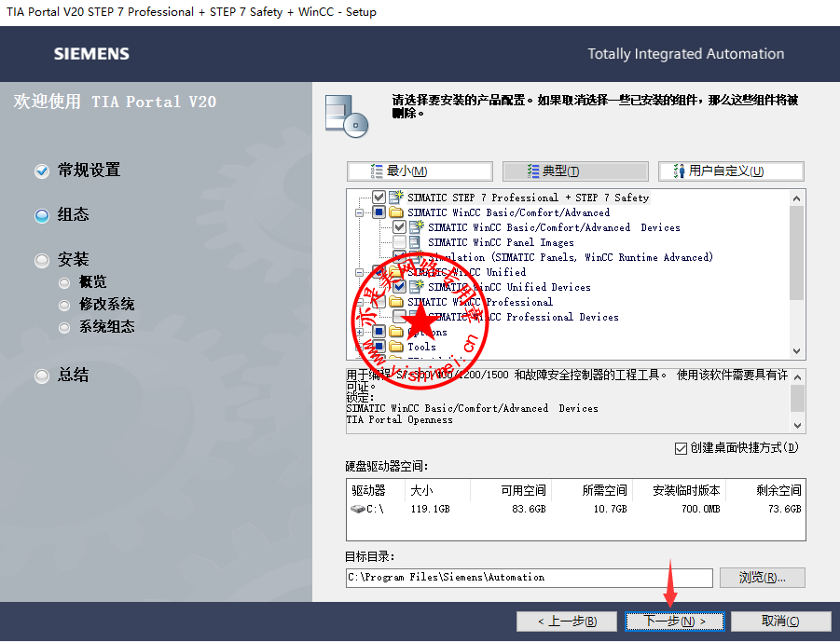Image resolution: width=840 pixels, height=642 pixels.
Task: Click the 700.0MB temporary space value
Action: coord(701,509)
